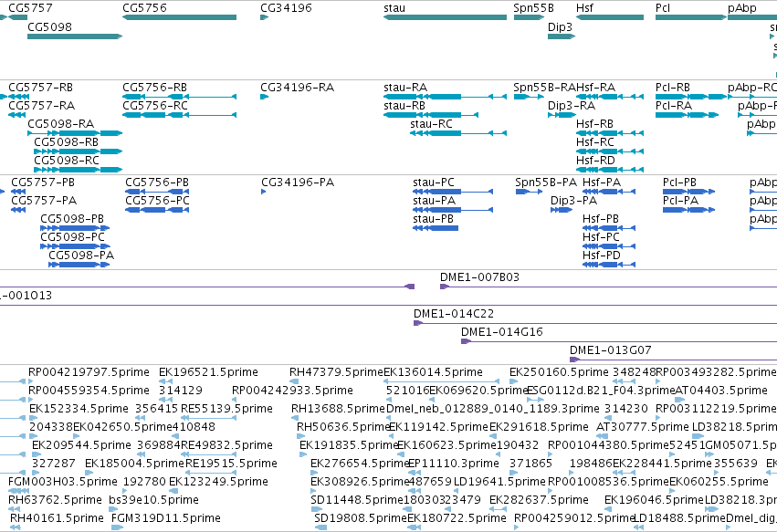Image resolution: width=777 pixels, height=532 pixels.
Task: Click the RE55139.5prime EST feature
Action: pos(208,419)
